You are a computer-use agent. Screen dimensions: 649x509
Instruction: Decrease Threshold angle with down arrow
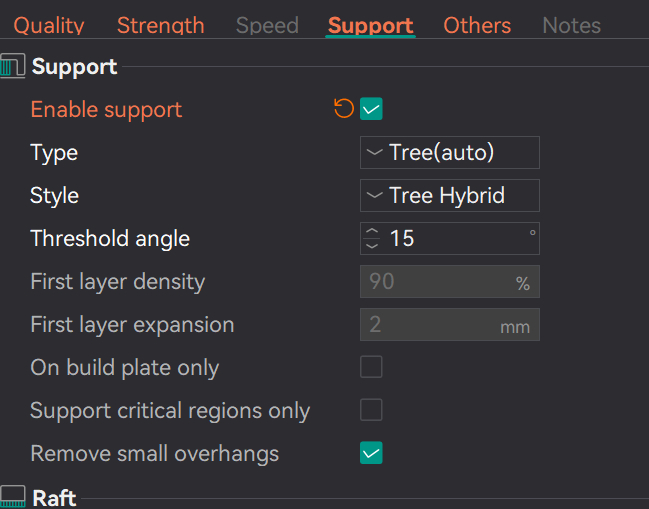coord(372,246)
